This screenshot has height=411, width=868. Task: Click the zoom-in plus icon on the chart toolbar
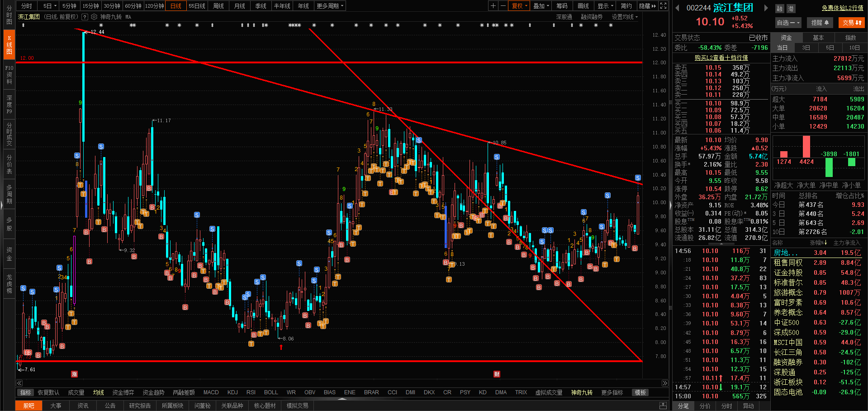(493, 6)
